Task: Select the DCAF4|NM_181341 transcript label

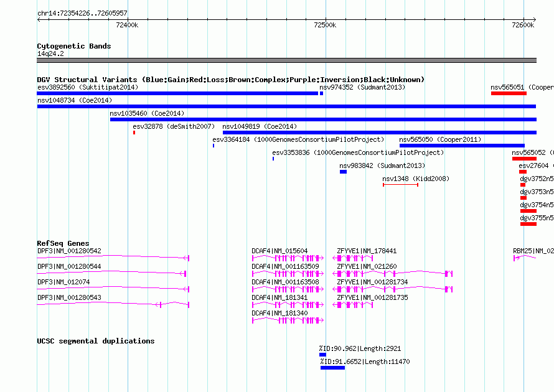Action: pyautogui.click(x=279, y=297)
